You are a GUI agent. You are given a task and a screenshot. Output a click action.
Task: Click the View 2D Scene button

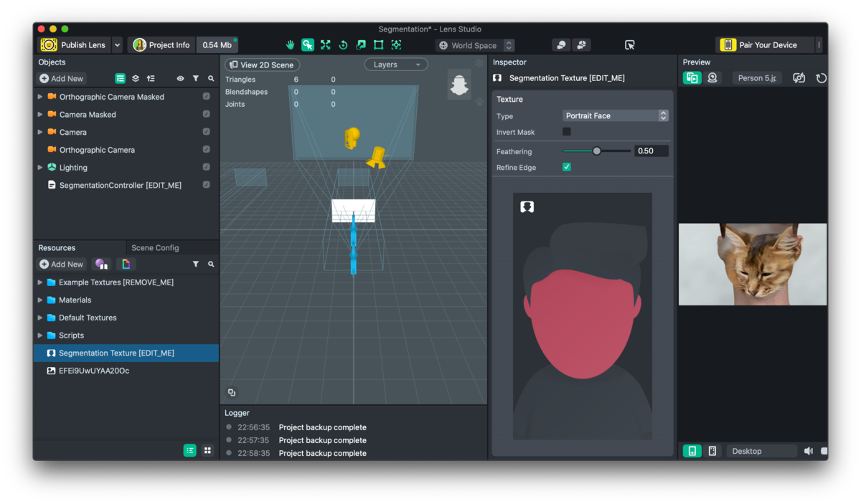(x=262, y=65)
